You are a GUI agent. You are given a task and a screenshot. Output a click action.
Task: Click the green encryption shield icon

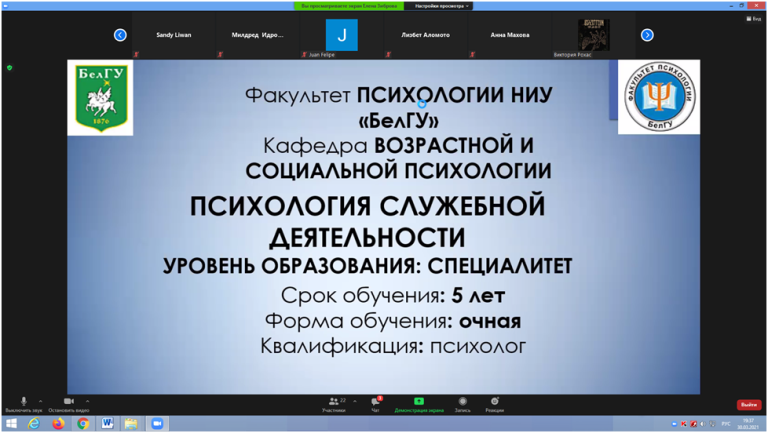click(x=9, y=68)
